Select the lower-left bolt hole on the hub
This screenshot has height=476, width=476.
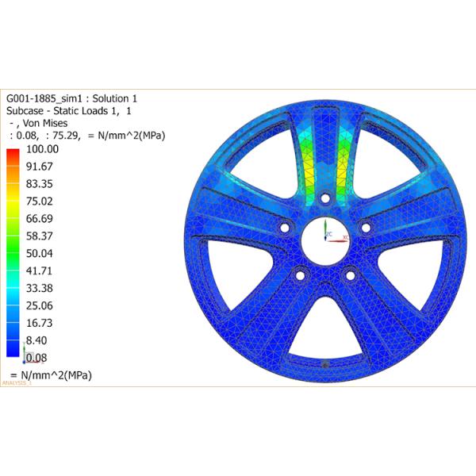click(x=299, y=276)
